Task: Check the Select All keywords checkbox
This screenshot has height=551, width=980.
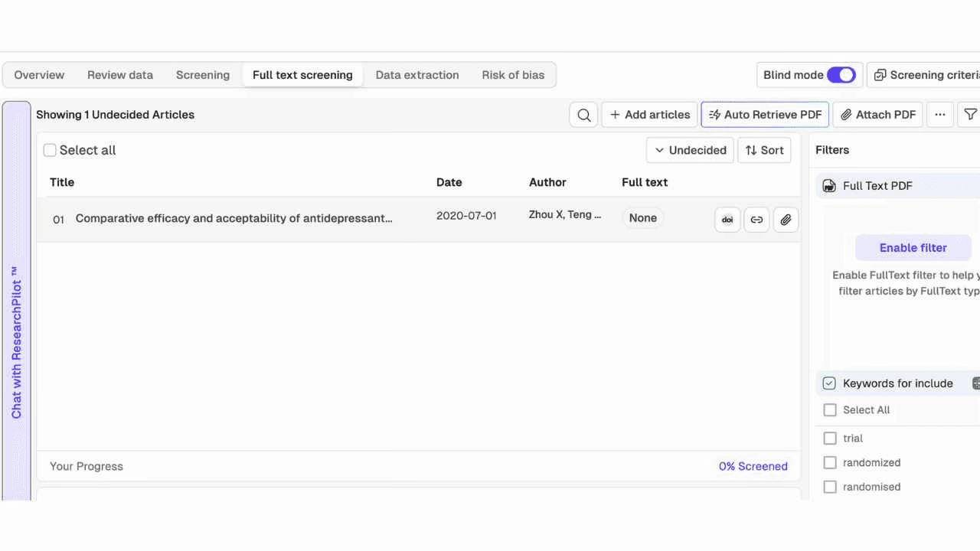Action: [x=830, y=410]
